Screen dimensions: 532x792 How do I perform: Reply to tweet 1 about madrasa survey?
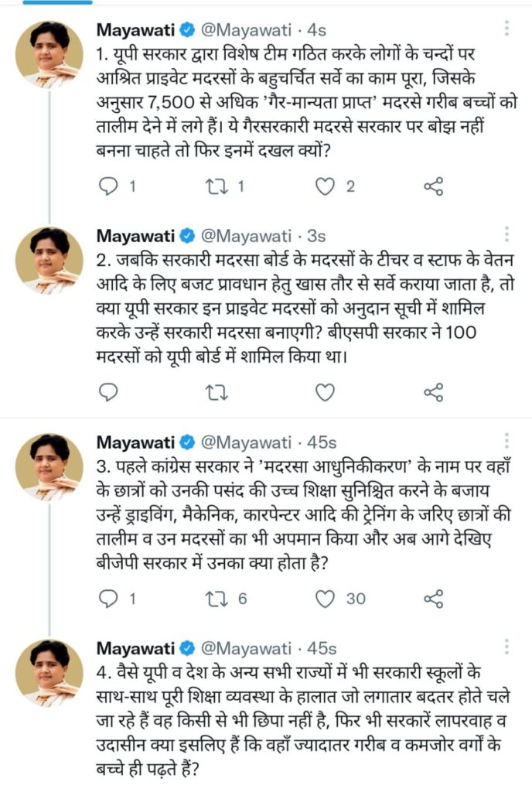(109, 186)
